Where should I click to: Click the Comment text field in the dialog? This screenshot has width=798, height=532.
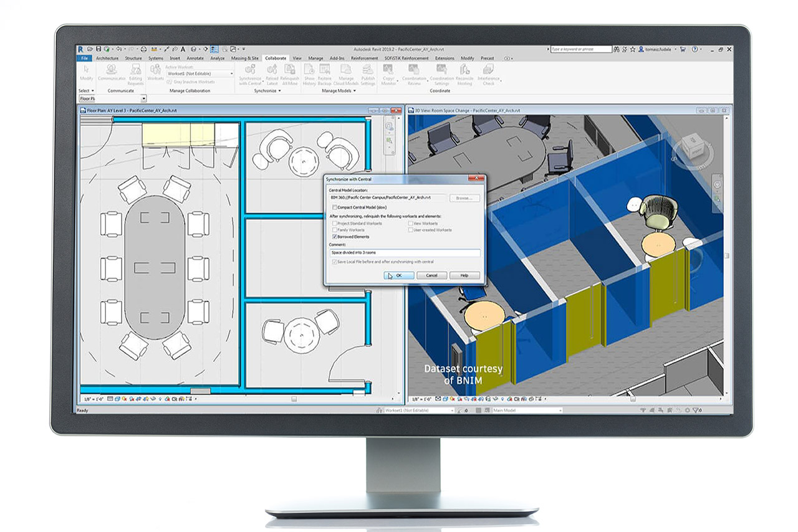[x=405, y=253]
